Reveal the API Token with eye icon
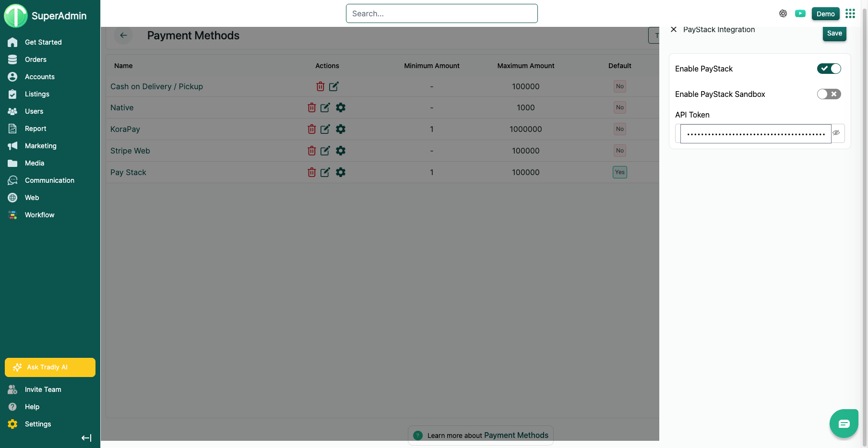868x448 pixels. point(836,133)
